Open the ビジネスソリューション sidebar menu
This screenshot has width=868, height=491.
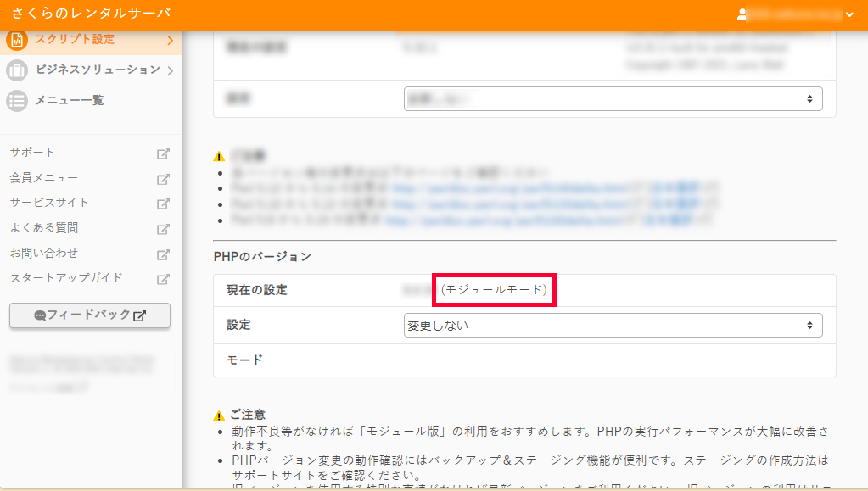[97, 70]
